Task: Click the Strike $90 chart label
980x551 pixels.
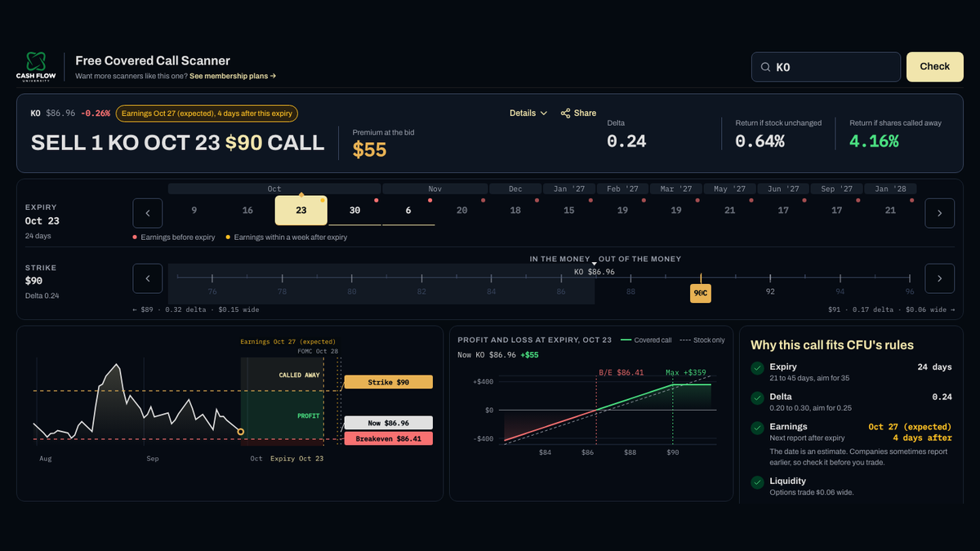Action: click(388, 382)
